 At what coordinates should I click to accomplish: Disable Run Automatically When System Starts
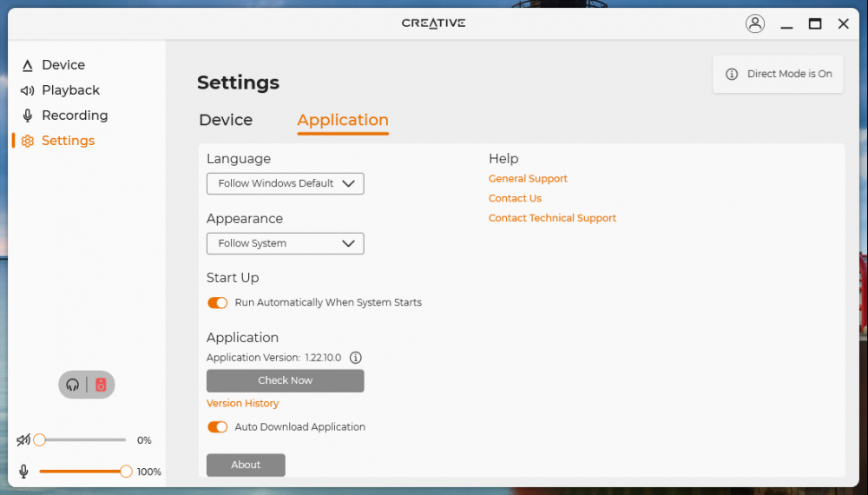point(217,303)
